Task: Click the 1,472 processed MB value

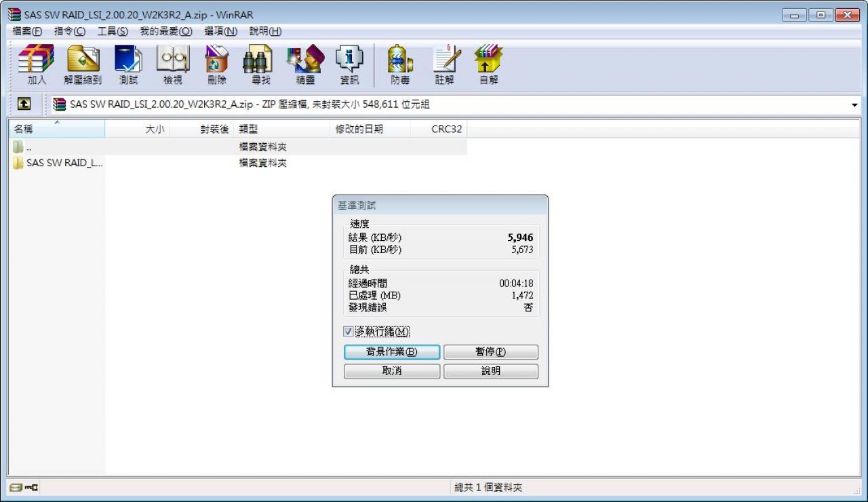Action: tap(522, 296)
